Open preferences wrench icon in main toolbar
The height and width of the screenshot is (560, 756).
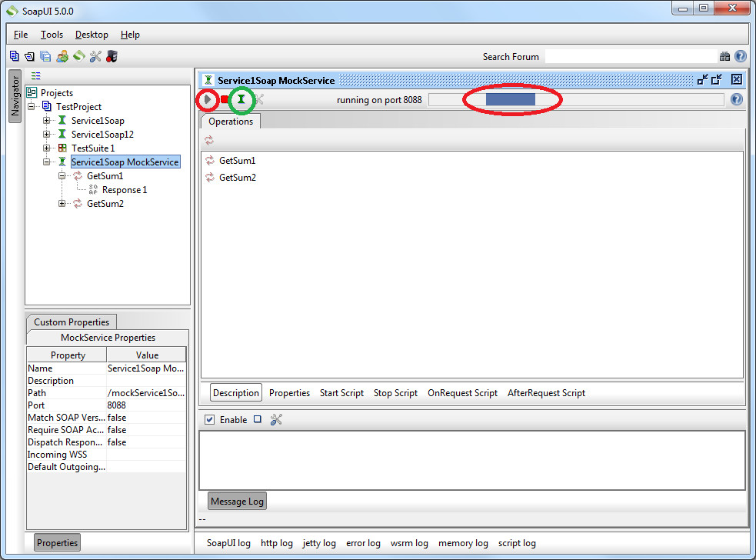click(x=95, y=56)
